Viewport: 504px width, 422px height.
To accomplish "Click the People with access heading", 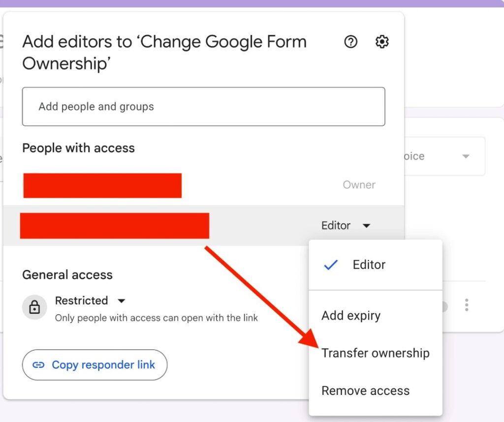I will click(x=78, y=148).
